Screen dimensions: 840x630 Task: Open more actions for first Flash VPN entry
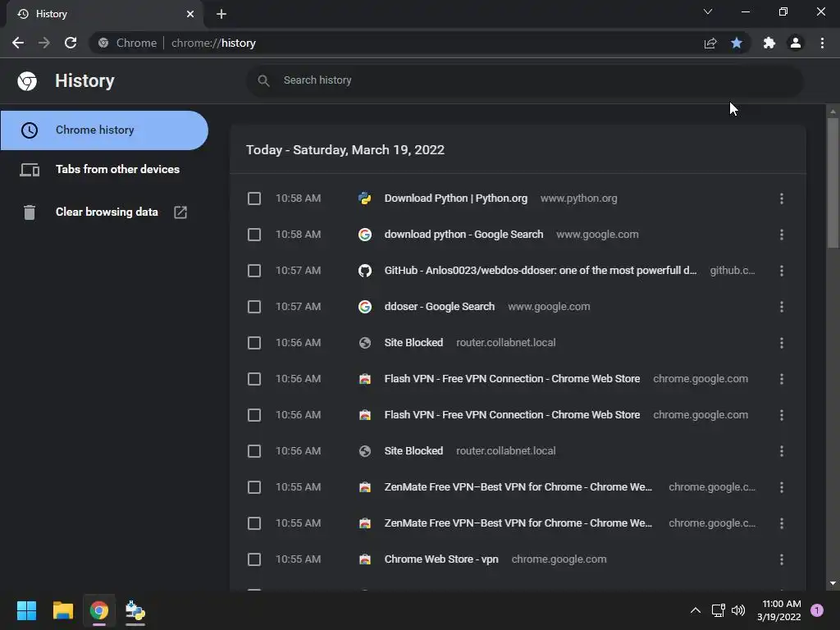pyautogui.click(x=782, y=379)
